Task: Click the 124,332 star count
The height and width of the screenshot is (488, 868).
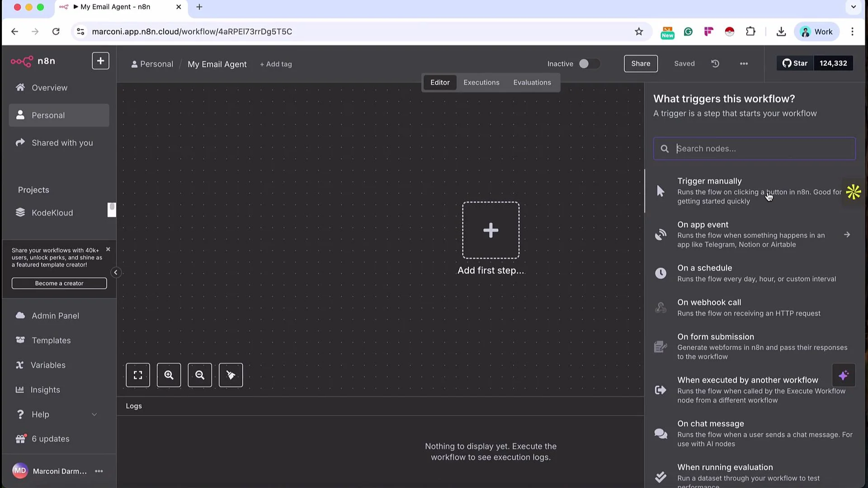Action: (x=833, y=63)
